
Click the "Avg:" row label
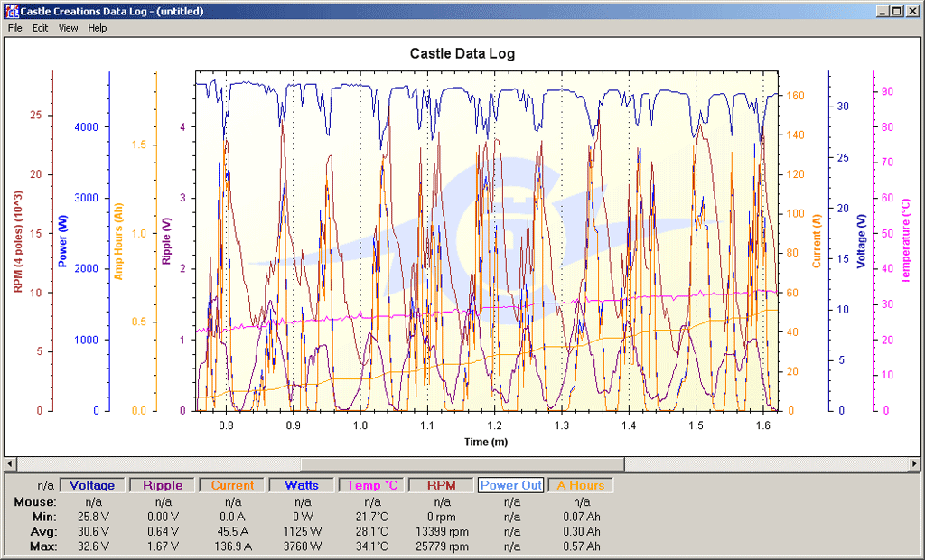43,532
